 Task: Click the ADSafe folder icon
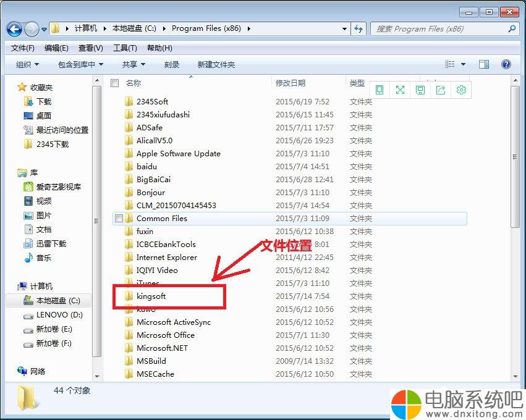(x=129, y=128)
